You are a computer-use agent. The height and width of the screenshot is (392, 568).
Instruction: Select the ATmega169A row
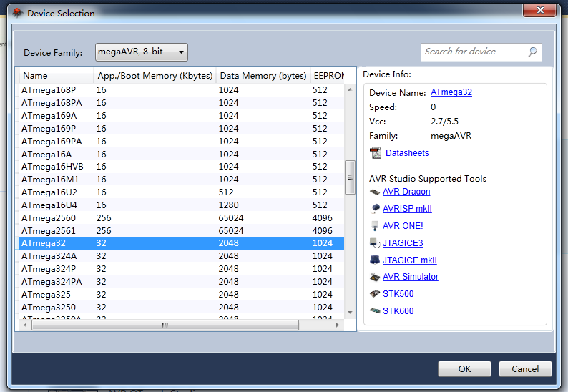[181, 116]
